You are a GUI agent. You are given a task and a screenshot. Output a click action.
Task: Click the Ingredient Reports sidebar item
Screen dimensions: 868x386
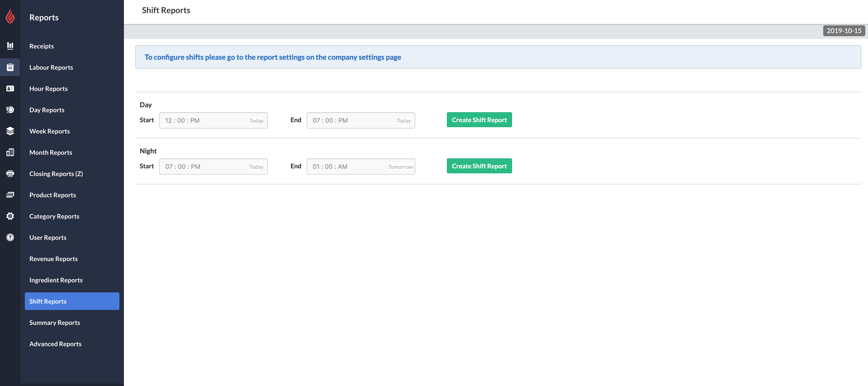[56, 280]
